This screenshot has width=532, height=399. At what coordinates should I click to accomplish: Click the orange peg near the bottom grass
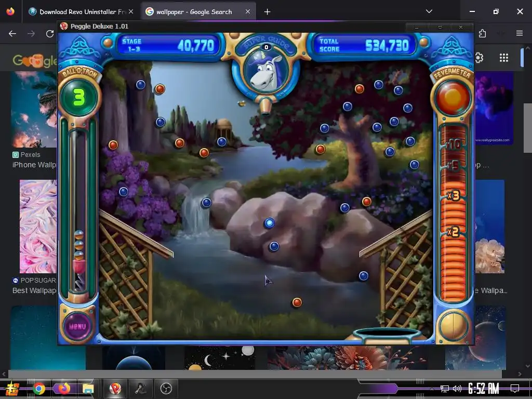(297, 302)
